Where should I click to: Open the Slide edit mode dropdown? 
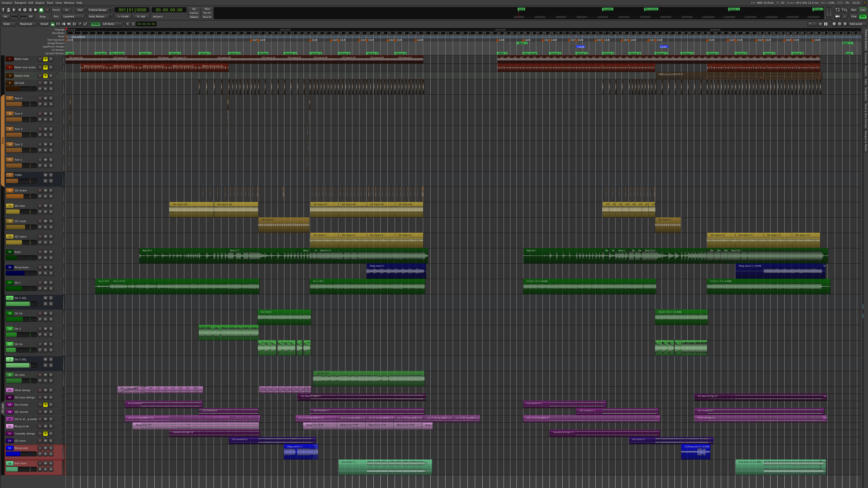(9, 24)
